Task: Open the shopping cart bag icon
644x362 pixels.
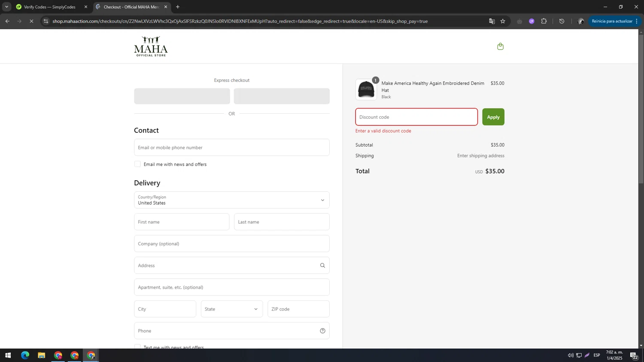Action: click(500, 46)
